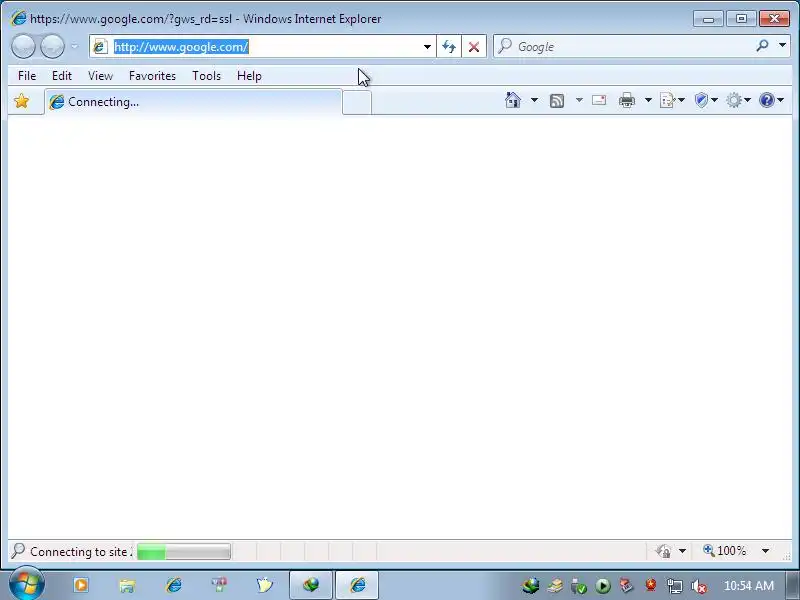Open the Favorites menu
Screen dimensions: 800x600
[x=153, y=76]
